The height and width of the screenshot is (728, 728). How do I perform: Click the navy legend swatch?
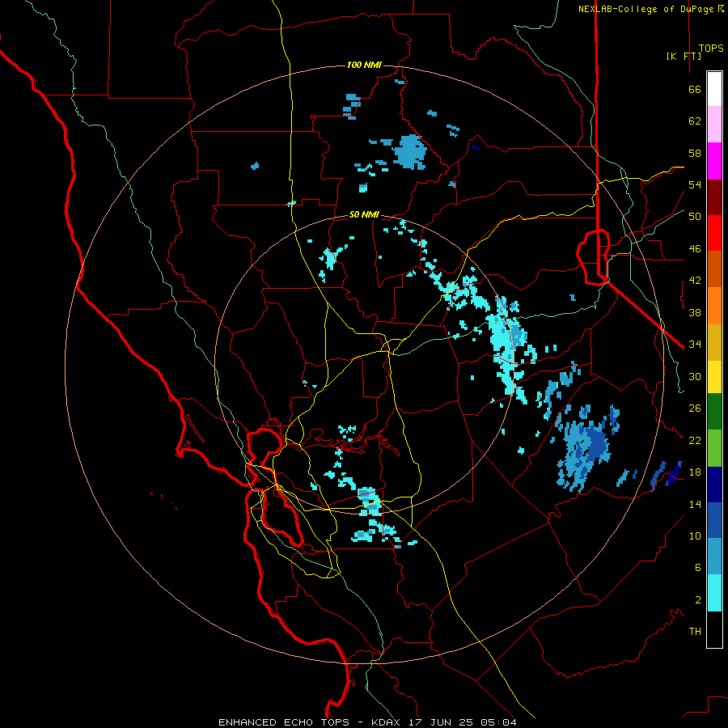(714, 485)
